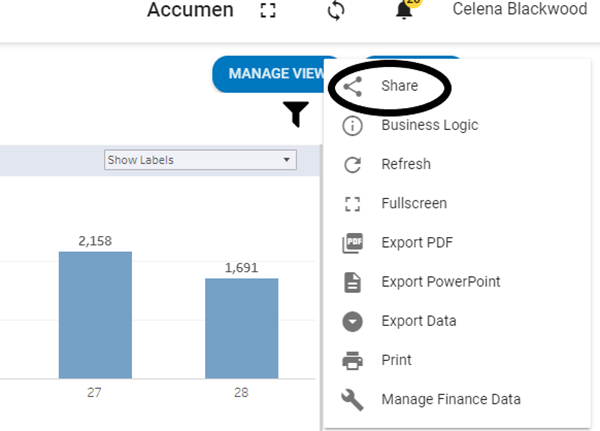Open Celena Blackwood user profile
This screenshot has height=431, width=600.
coord(519,10)
